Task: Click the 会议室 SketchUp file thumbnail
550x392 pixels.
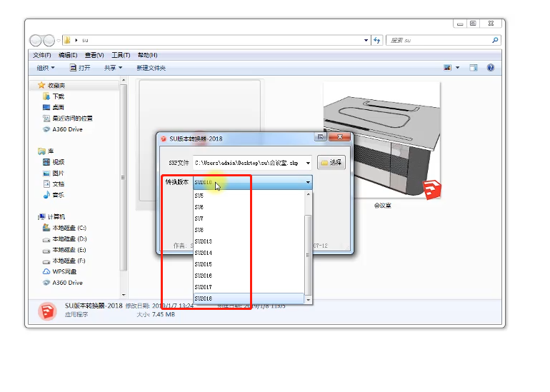Action: tap(381, 141)
